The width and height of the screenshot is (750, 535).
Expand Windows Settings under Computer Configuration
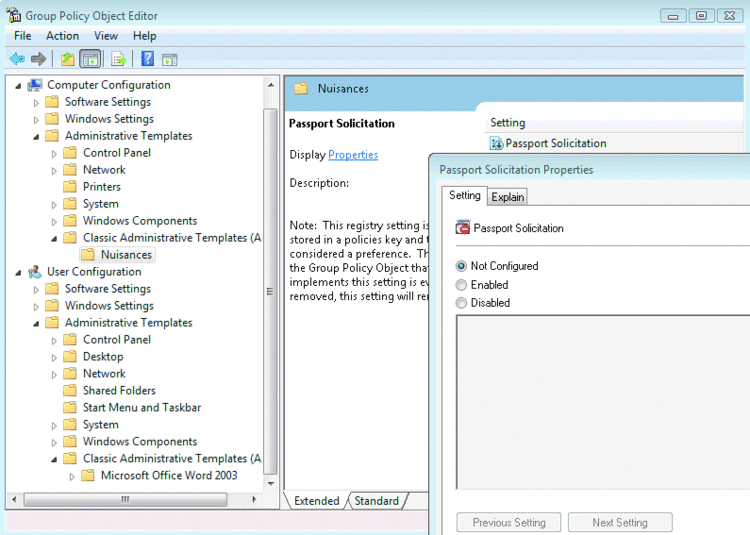[x=36, y=120]
